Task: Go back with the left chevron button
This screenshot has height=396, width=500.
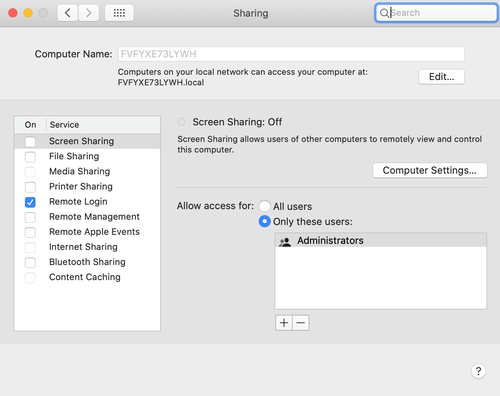Action: click(68, 13)
